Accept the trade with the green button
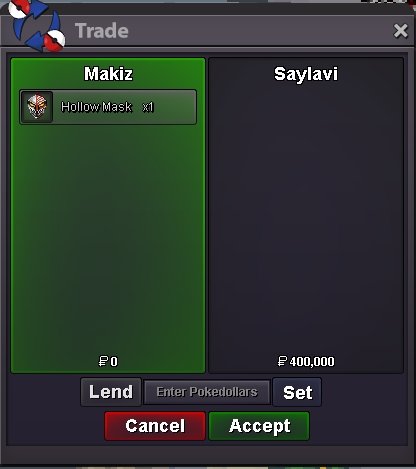The width and height of the screenshot is (416, 469). 259,426
